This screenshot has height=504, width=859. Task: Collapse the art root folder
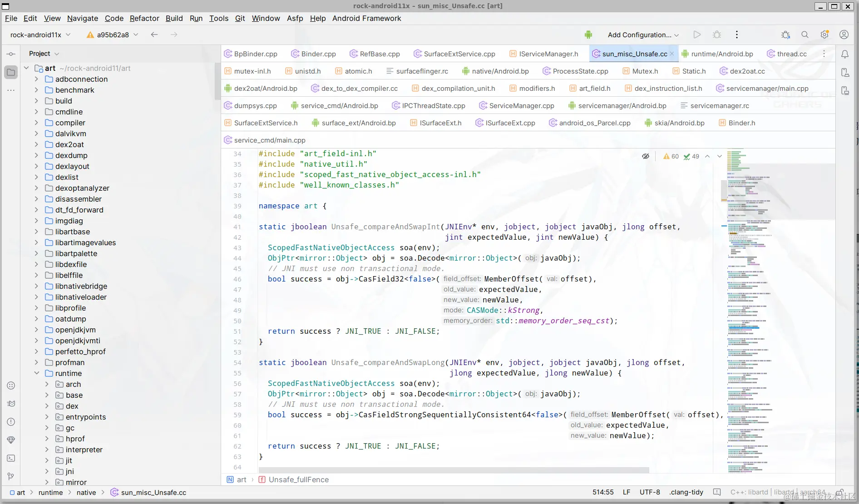(26, 68)
